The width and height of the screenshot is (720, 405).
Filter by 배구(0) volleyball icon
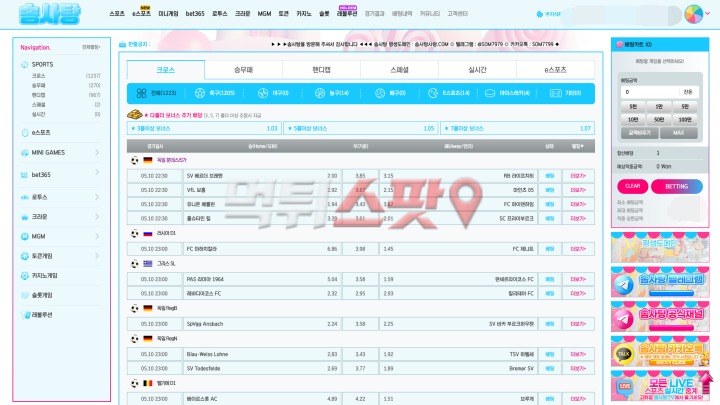380,93
